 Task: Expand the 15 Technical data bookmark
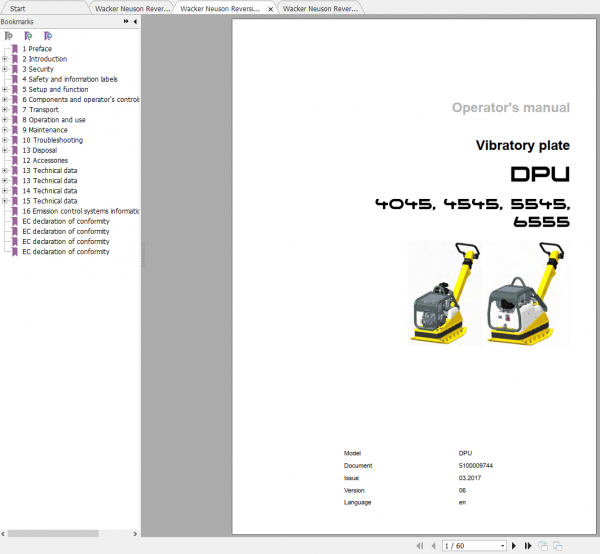point(5,201)
